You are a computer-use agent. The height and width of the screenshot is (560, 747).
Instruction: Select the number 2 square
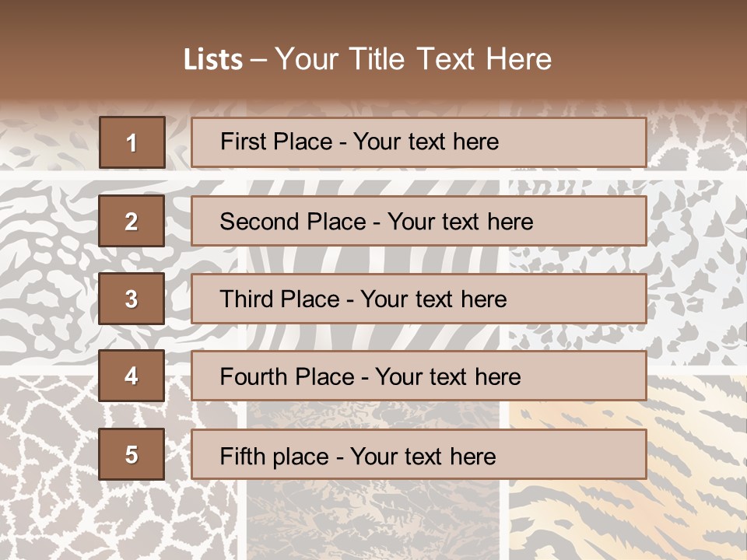(x=132, y=221)
